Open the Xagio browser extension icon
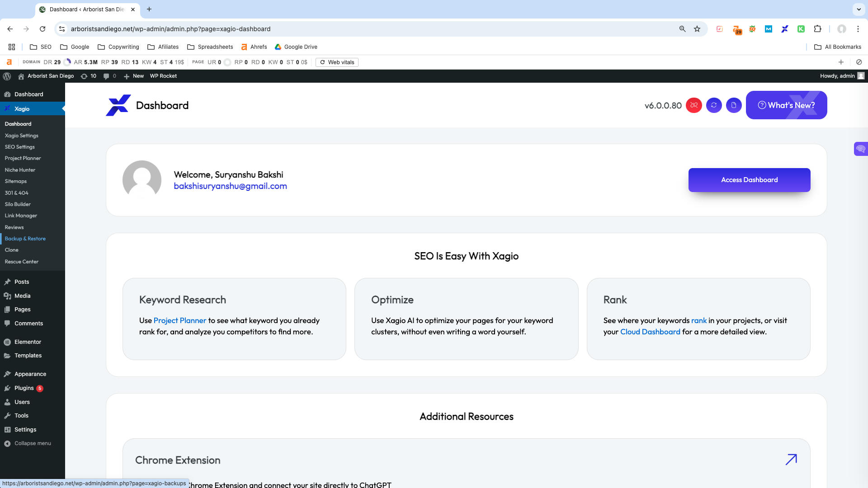The height and width of the screenshot is (488, 868). coord(785,29)
